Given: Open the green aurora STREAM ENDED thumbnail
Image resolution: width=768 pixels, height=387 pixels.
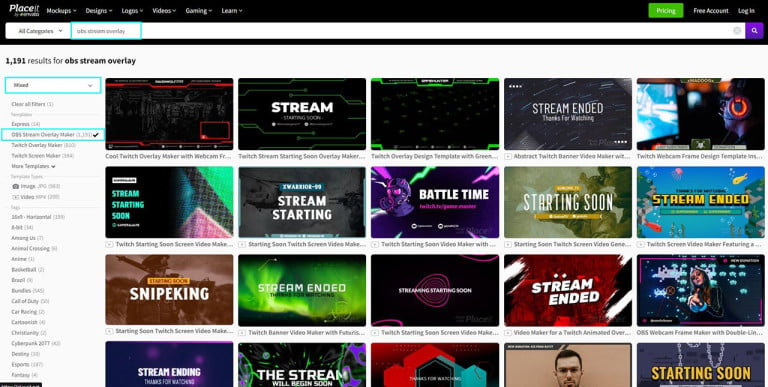Looking at the screenshot, I should [302, 290].
